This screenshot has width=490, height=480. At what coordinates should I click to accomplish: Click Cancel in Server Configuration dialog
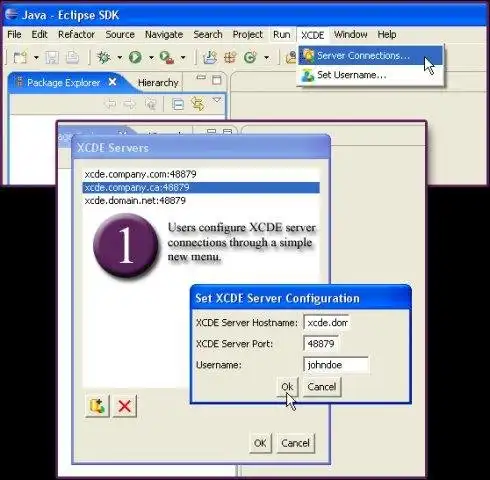[322, 387]
